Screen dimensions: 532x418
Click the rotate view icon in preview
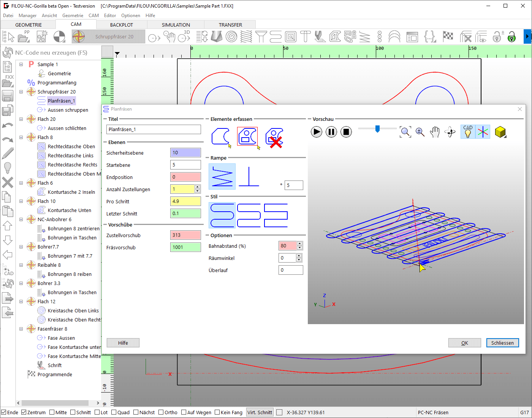click(450, 132)
